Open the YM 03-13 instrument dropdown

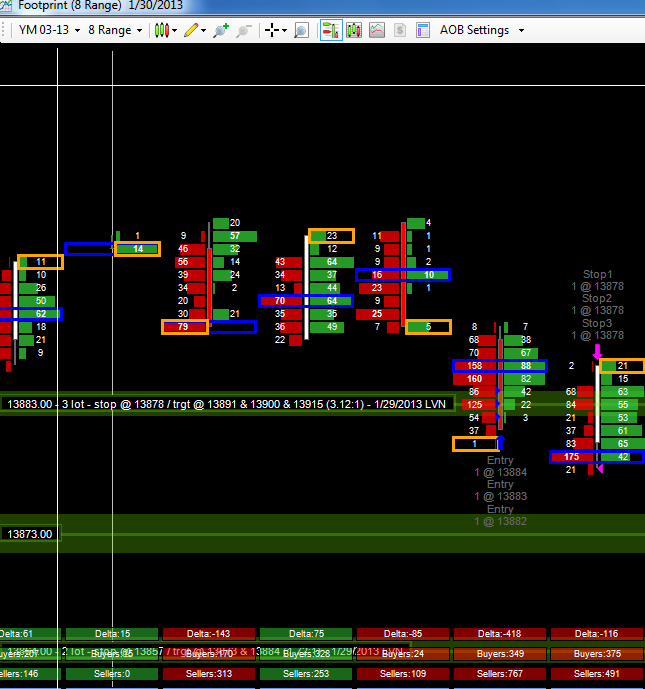(x=49, y=30)
